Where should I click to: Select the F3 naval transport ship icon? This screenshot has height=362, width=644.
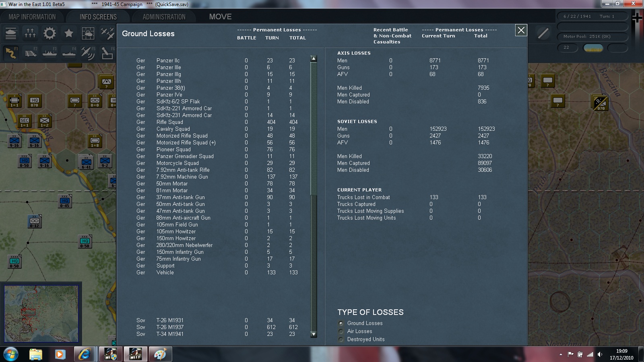[50, 53]
